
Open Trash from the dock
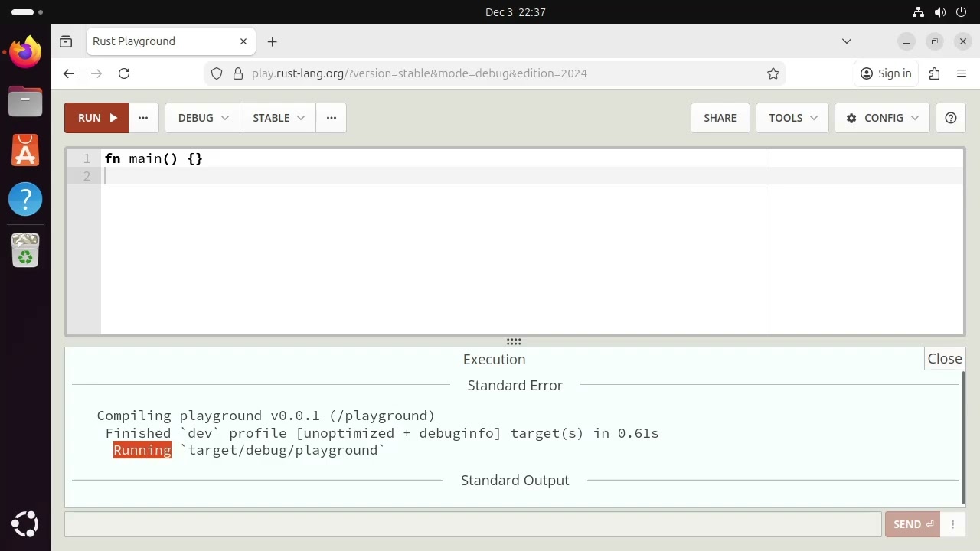(x=25, y=249)
